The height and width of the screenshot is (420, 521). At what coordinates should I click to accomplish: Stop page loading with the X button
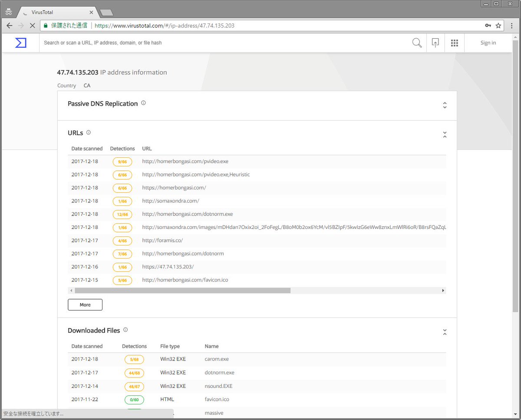click(32, 26)
